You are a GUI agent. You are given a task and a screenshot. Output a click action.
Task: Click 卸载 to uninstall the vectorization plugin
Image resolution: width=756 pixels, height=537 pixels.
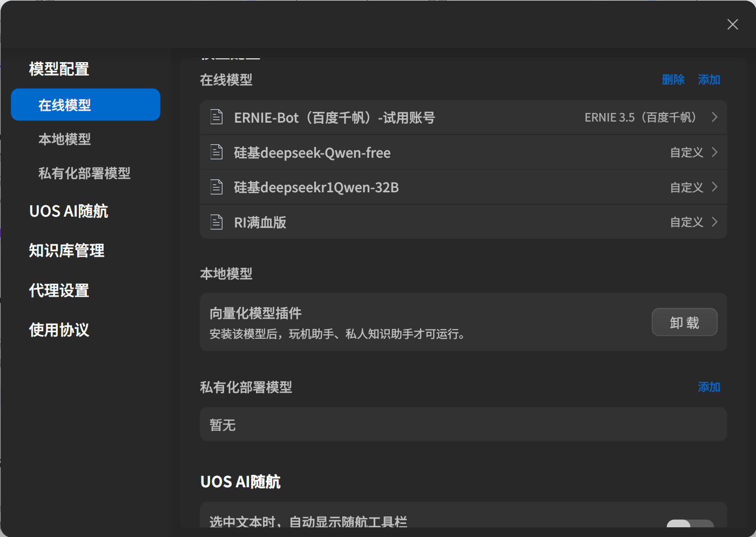pyautogui.click(x=684, y=321)
